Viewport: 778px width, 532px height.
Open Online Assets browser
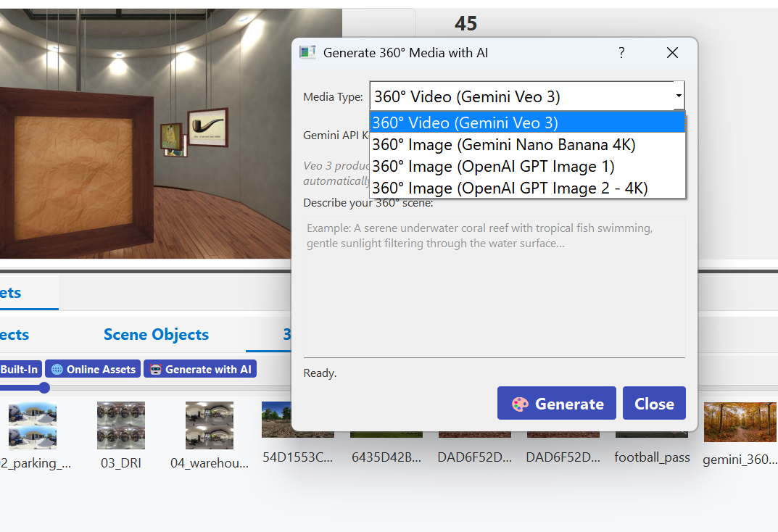93,369
